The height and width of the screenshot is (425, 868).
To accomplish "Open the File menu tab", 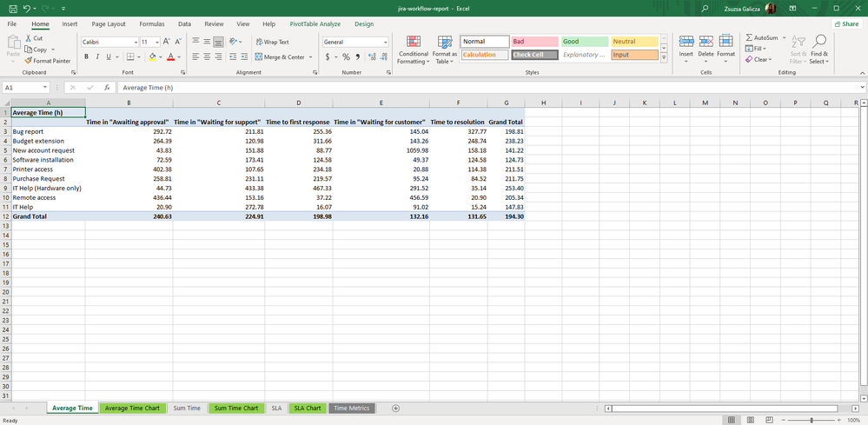I will (12, 24).
